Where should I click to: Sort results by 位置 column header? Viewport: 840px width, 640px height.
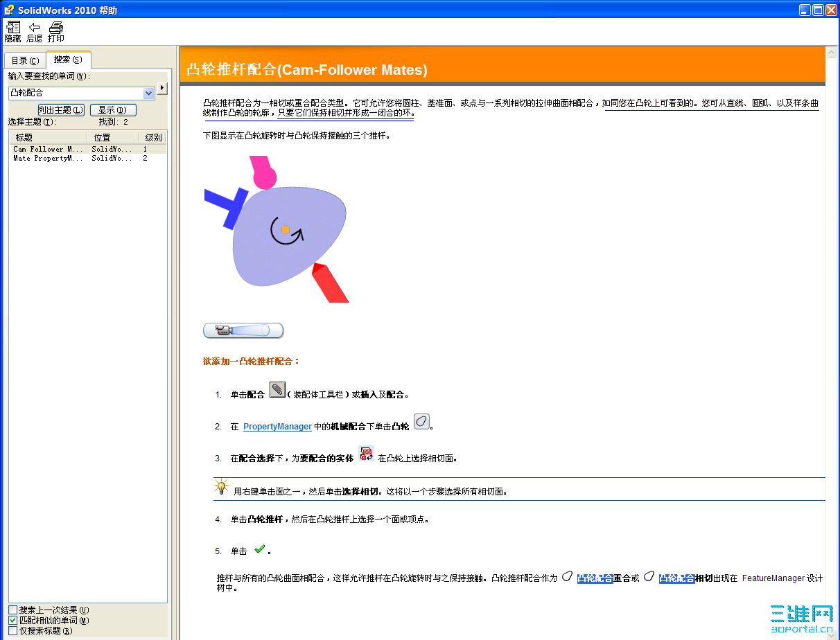click(112, 137)
